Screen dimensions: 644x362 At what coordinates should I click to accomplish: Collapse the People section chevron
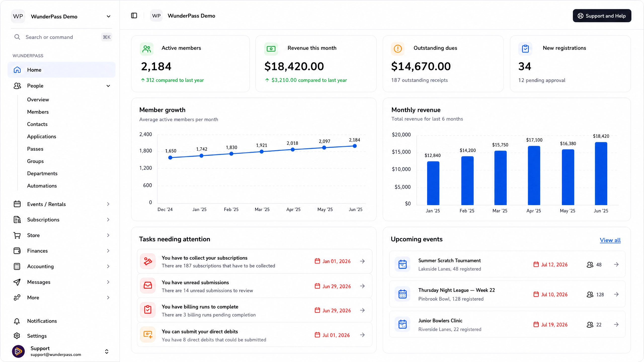click(108, 86)
